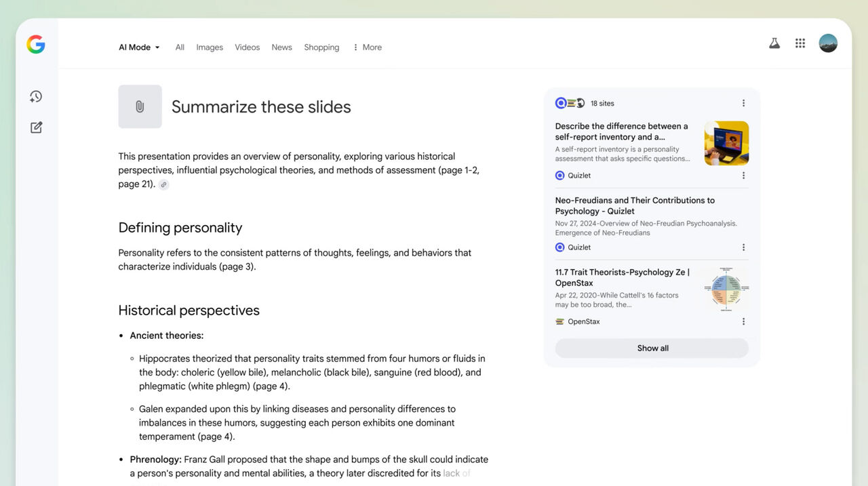Open options menu for 18 sites panel

[x=743, y=103]
